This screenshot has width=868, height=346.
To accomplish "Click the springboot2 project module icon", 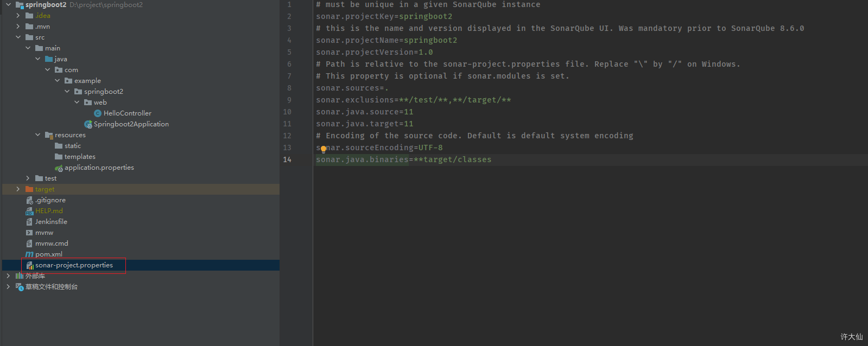I will pyautogui.click(x=20, y=5).
